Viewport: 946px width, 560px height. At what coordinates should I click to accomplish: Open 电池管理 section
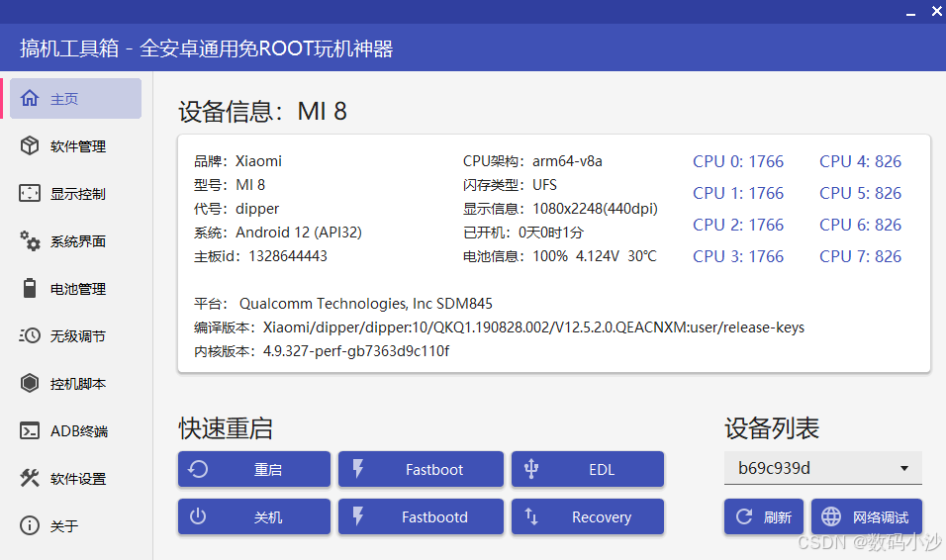click(75, 289)
